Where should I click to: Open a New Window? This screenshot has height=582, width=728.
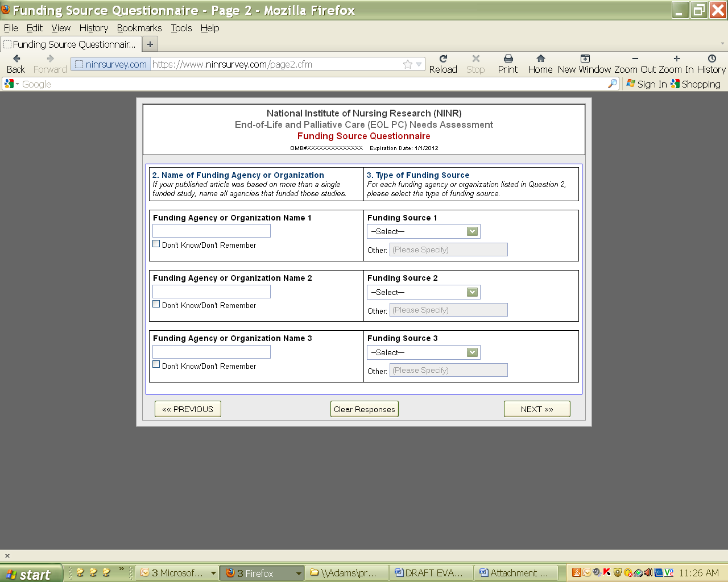(x=585, y=64)
